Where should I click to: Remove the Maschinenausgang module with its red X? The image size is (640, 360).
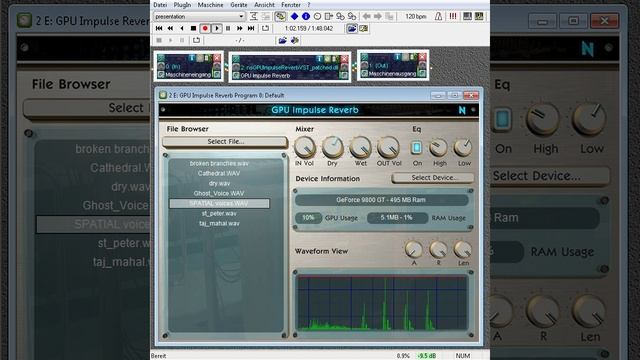point(422,57)
